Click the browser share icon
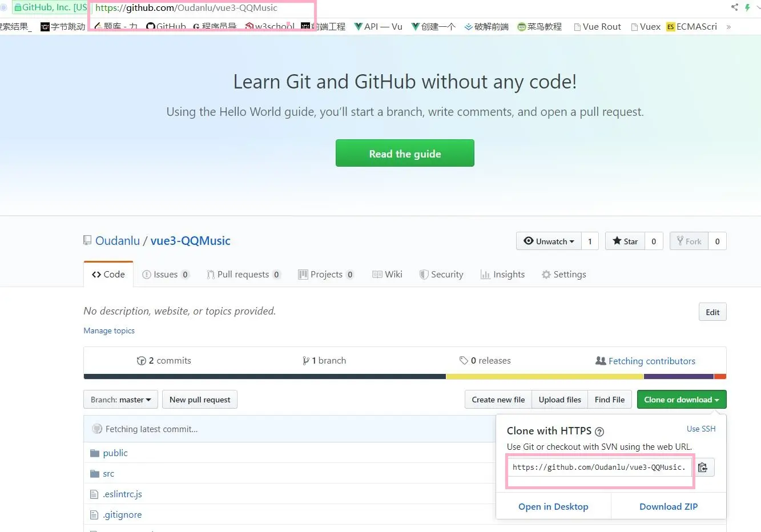The height and width of the screenshot is (532, 761). [x=734, y=7]
